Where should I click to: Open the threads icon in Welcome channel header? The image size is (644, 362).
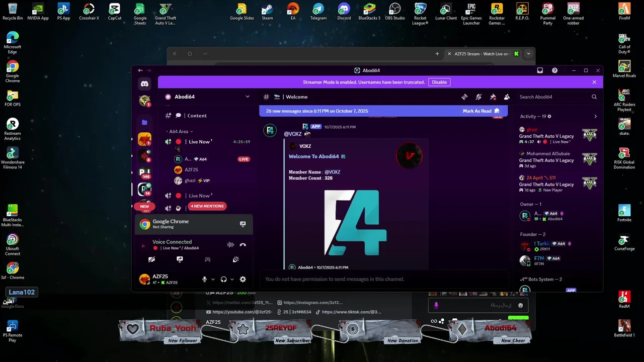click(464, 97)
